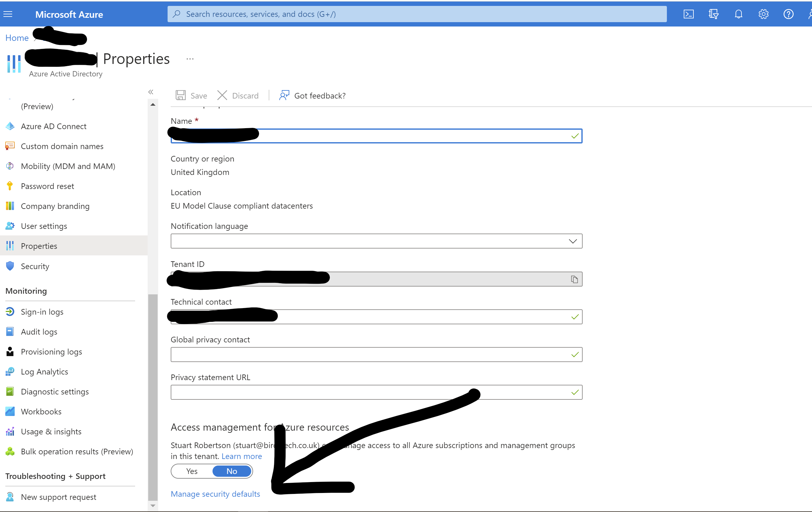Open portal settings gear

tap(763, 14)
